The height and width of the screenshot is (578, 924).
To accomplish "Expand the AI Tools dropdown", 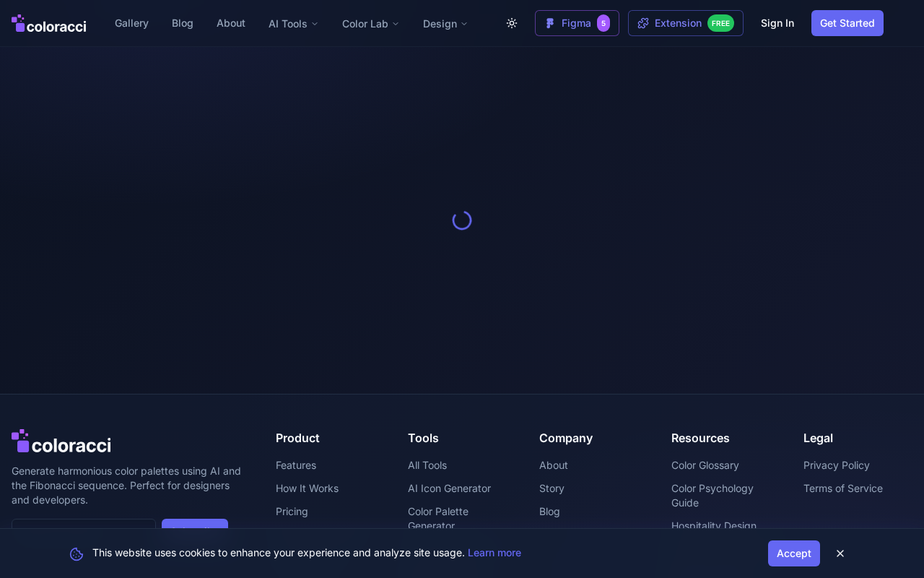I will (293, 24).
